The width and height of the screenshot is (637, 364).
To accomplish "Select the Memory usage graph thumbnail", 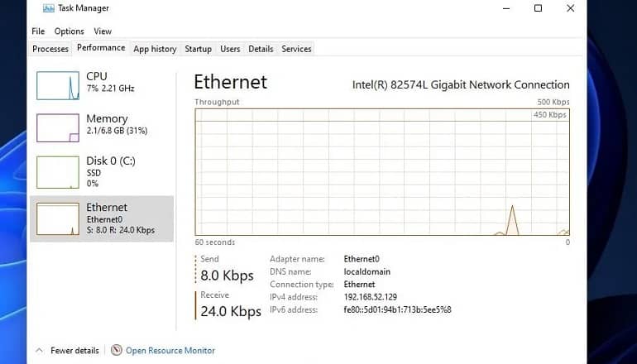I will coord(58,128).
